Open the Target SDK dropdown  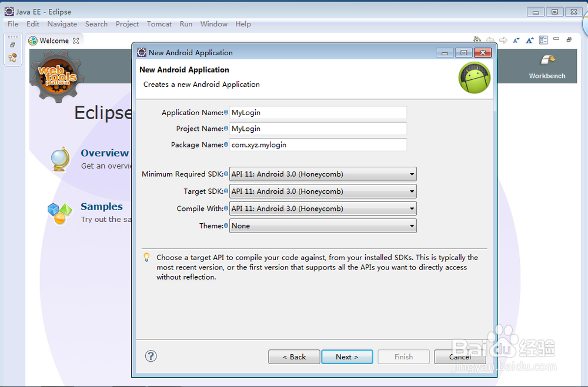tap(410, 191)
